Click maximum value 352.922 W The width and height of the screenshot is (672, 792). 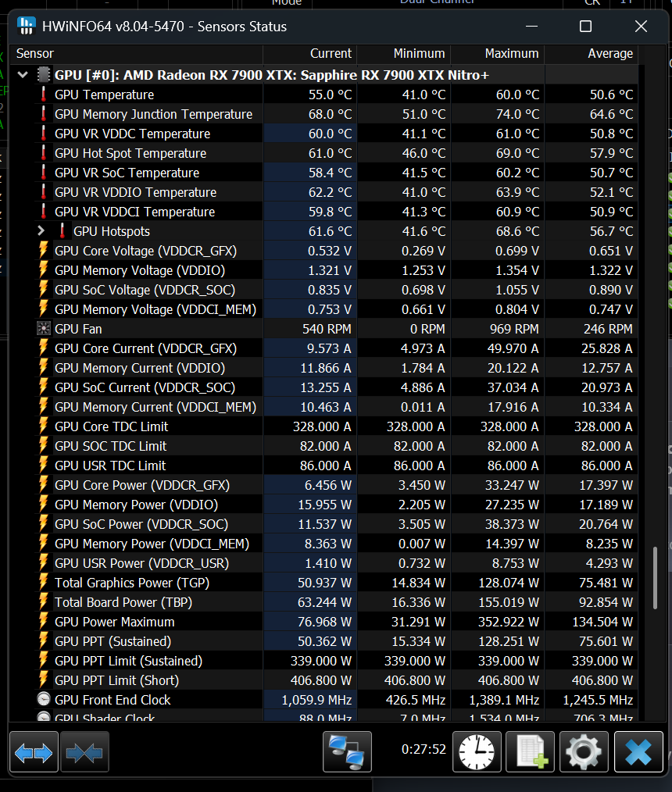click(x=508, y=622)
